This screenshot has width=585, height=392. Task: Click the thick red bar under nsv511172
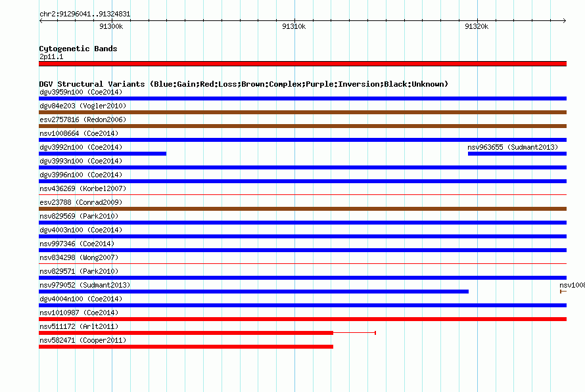click(186, 333)
